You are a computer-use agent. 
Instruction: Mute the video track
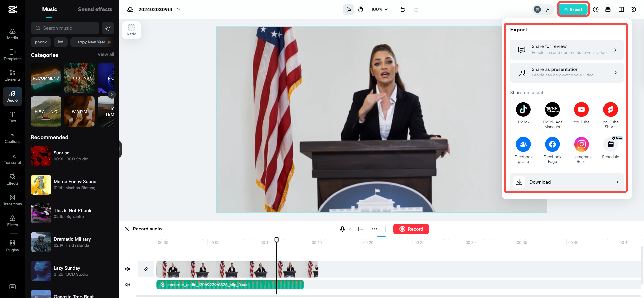127,269
